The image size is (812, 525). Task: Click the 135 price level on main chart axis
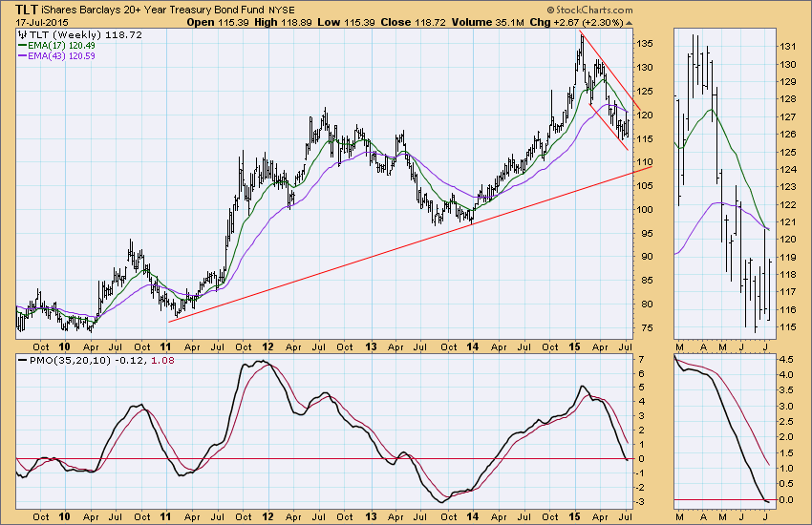pos(645,44)
